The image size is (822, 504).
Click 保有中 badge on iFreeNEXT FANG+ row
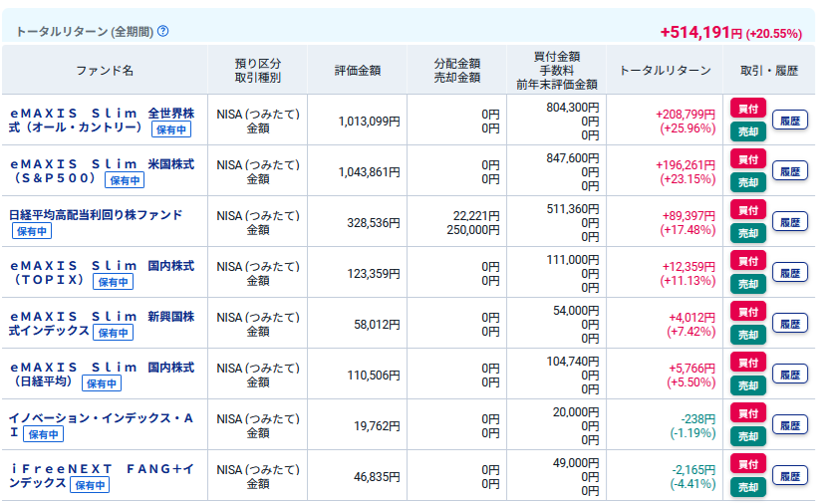point(90,485)
